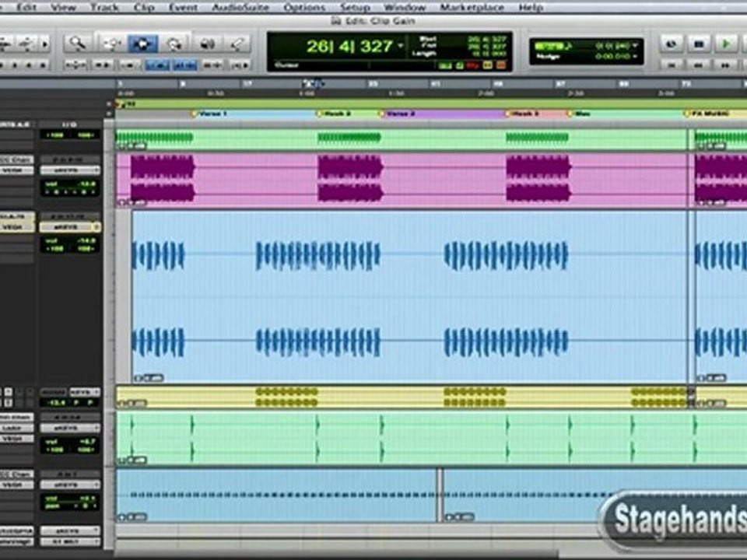The height and width of the screenshot is (560, 747).
Task: Open the Nudge value dropdown
Action: coord(635,56)
